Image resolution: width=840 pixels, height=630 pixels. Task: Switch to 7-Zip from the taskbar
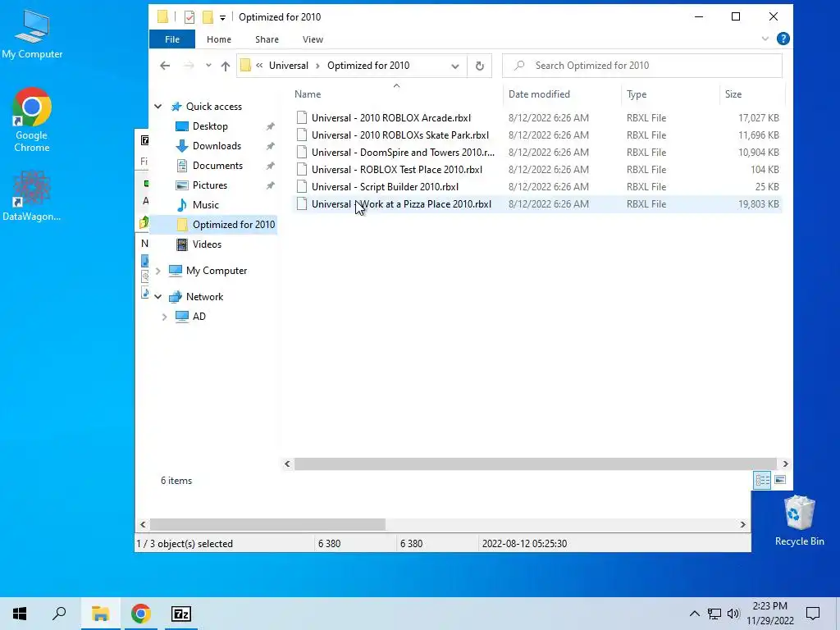click(181, 614)
